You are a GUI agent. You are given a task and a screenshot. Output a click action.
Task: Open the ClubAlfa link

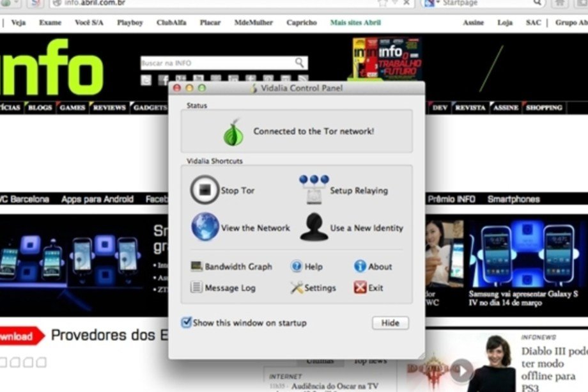pyautogui.click(x=171, y=22)
